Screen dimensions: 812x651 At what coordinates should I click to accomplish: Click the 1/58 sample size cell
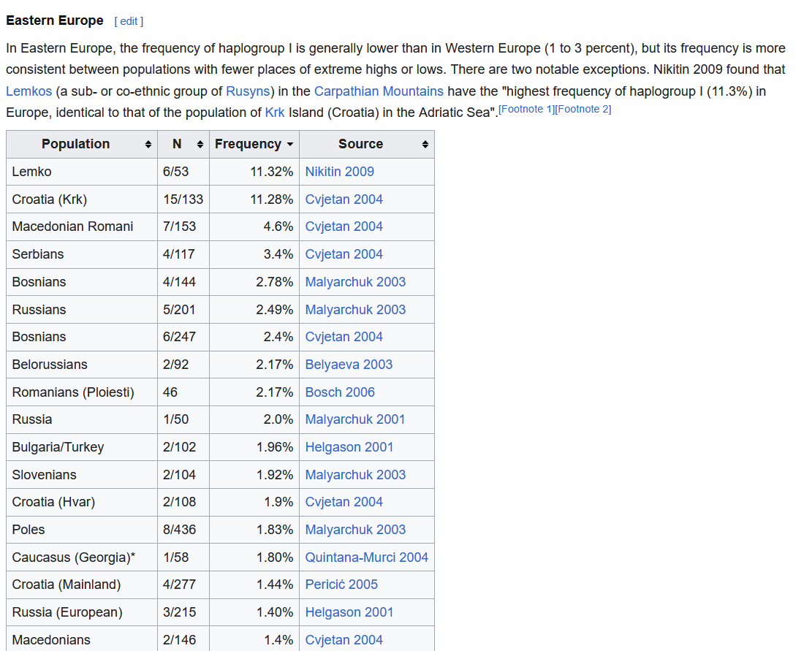183,557
